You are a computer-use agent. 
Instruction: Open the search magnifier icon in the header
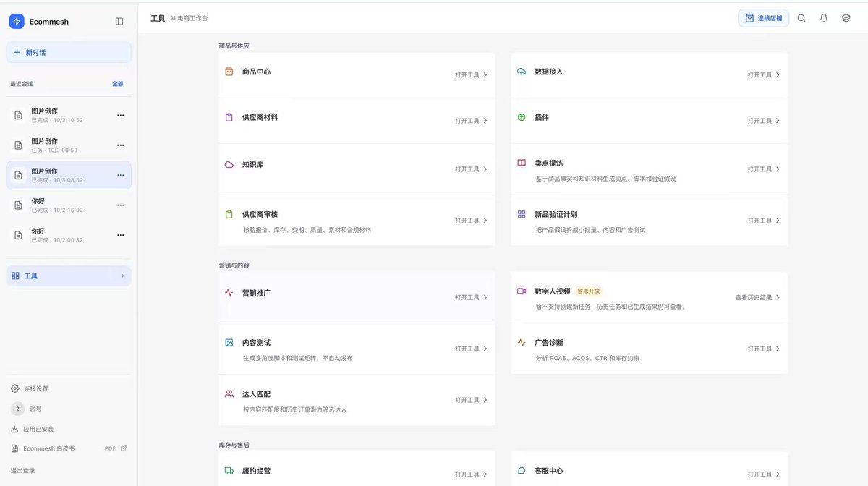click(801, 18)
